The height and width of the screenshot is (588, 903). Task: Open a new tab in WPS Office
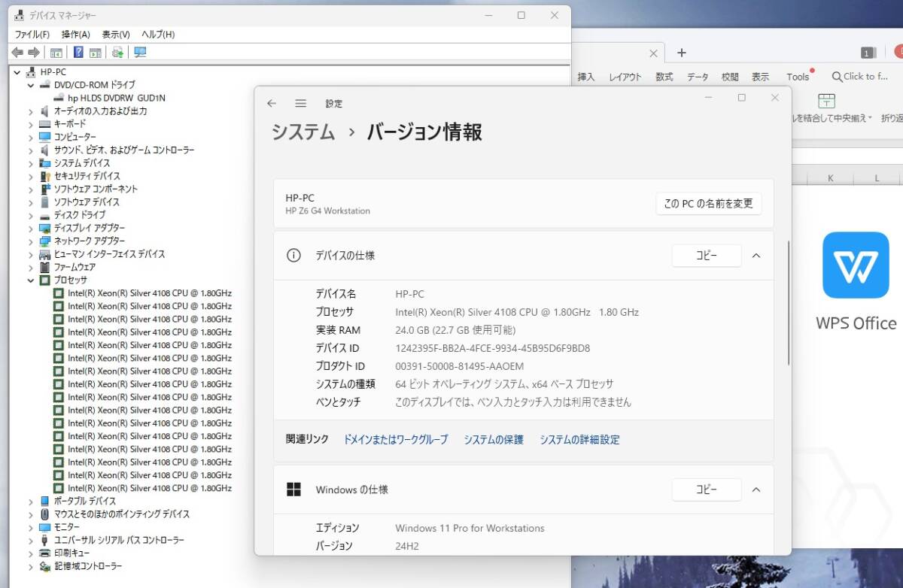pyautogui.click(x=682, y=53)
